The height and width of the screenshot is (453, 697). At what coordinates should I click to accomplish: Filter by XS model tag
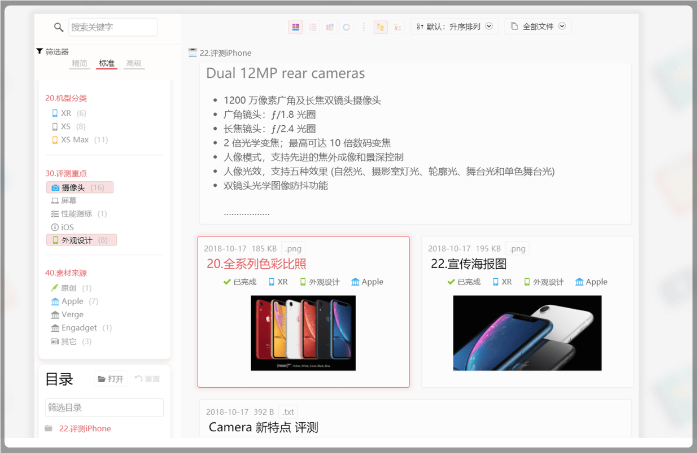tap(68, 127)
